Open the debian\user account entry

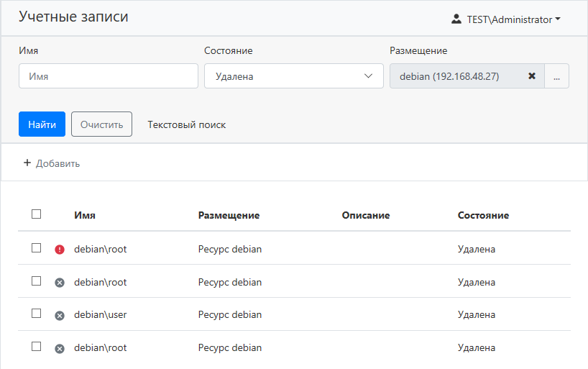[100, 315]
